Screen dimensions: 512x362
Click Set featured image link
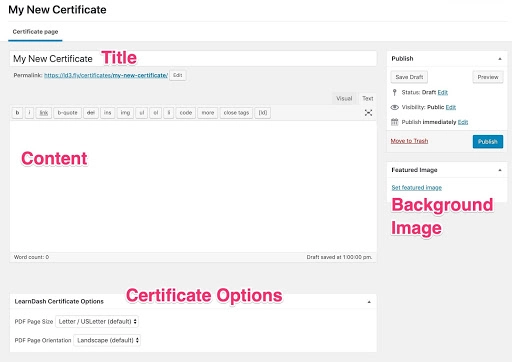tap(417, 188)
